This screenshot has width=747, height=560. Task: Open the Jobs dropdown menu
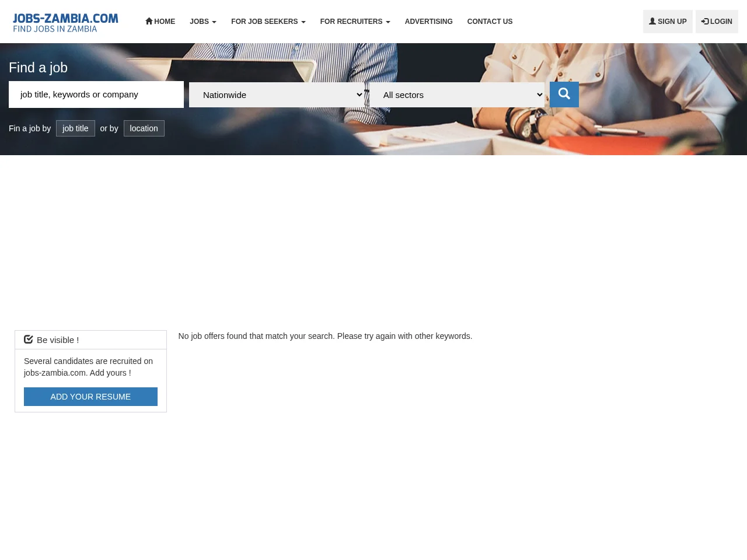203,22
